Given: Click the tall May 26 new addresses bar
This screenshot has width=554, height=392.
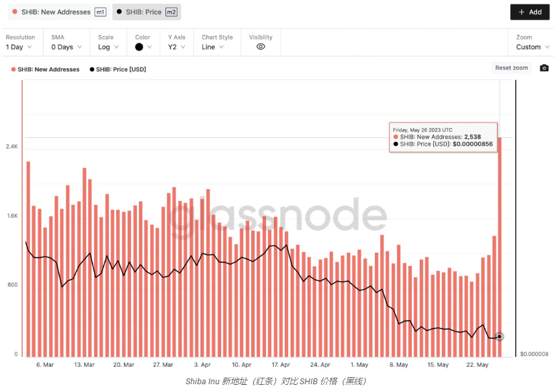Looking at the screenshot, I should point(500,247).
